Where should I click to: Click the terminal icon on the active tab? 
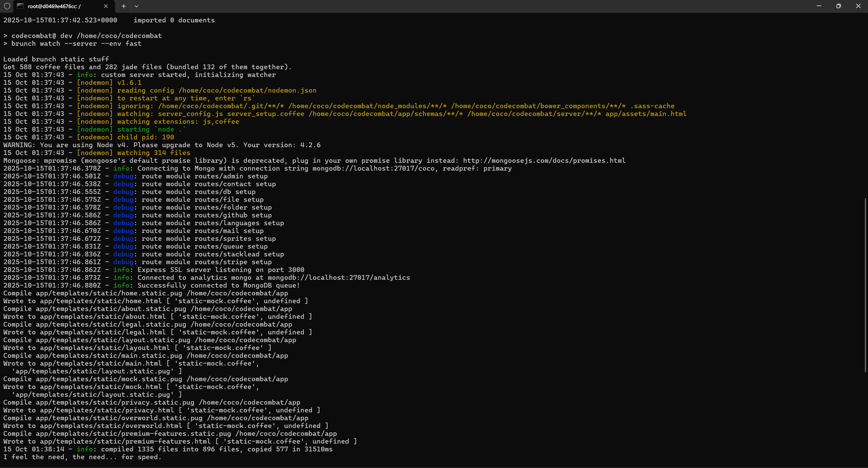[x=20, y=6]
